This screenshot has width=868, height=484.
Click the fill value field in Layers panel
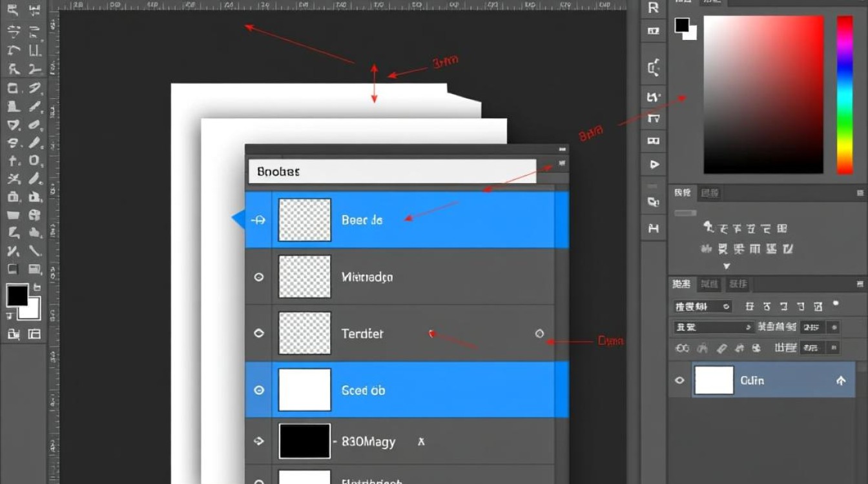812,348
